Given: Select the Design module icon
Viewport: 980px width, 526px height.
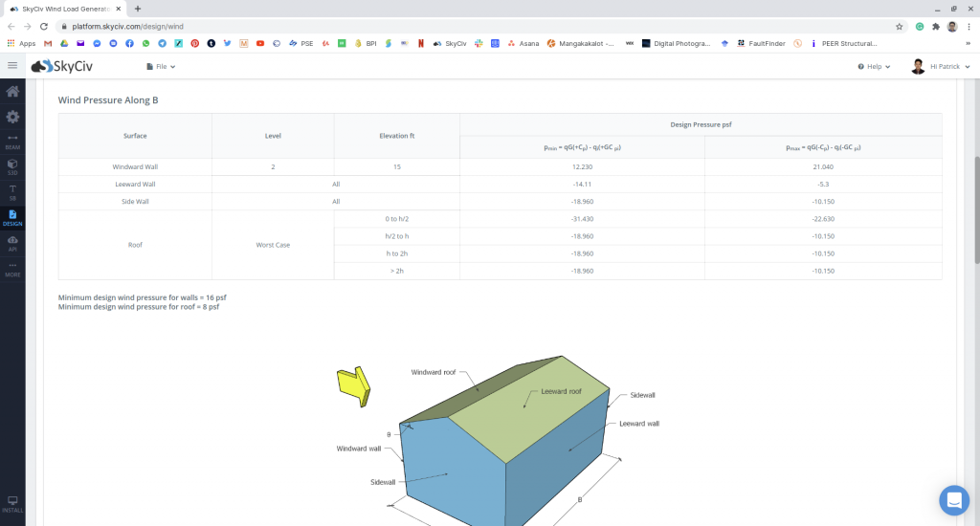Looking at the screenshot, I should 12,218.
